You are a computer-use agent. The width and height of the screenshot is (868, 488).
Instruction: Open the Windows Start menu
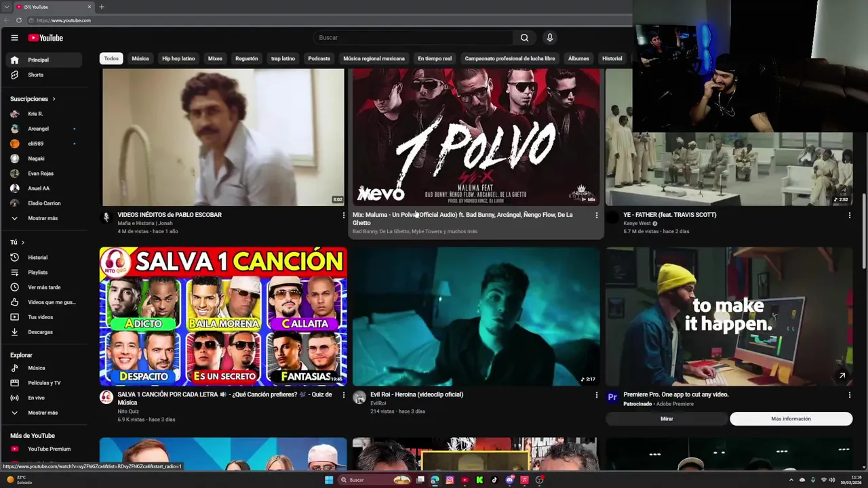coord(329,480)
